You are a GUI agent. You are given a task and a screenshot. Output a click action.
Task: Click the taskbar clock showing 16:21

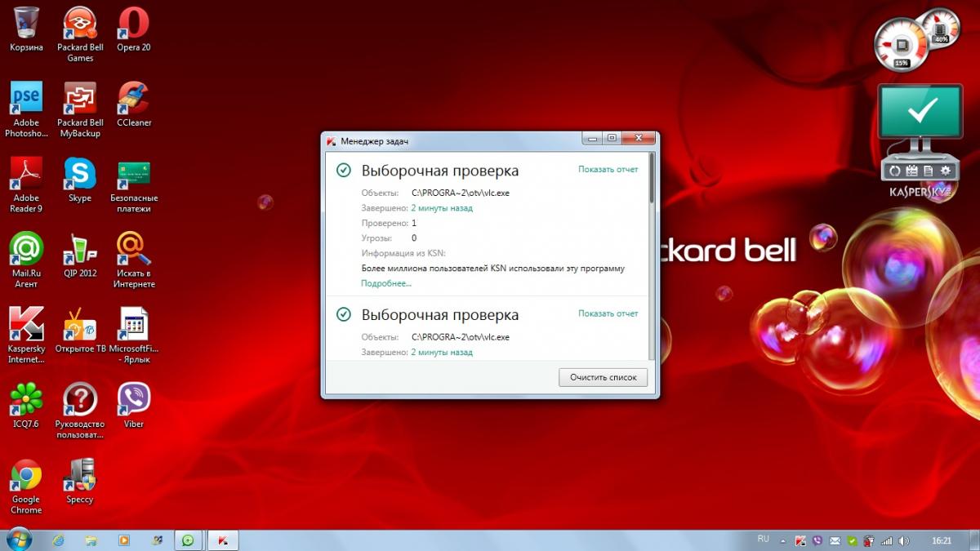pos(942,540)
